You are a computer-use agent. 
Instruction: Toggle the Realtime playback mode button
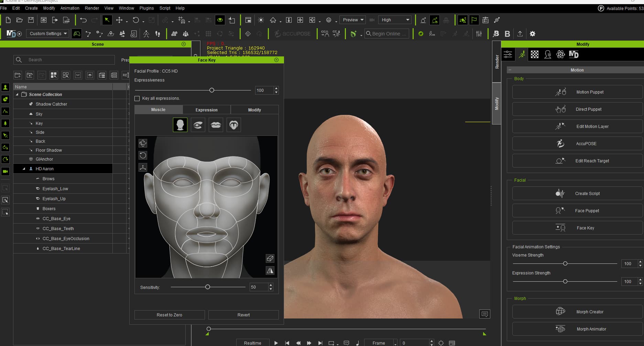[x=253, y=343]
